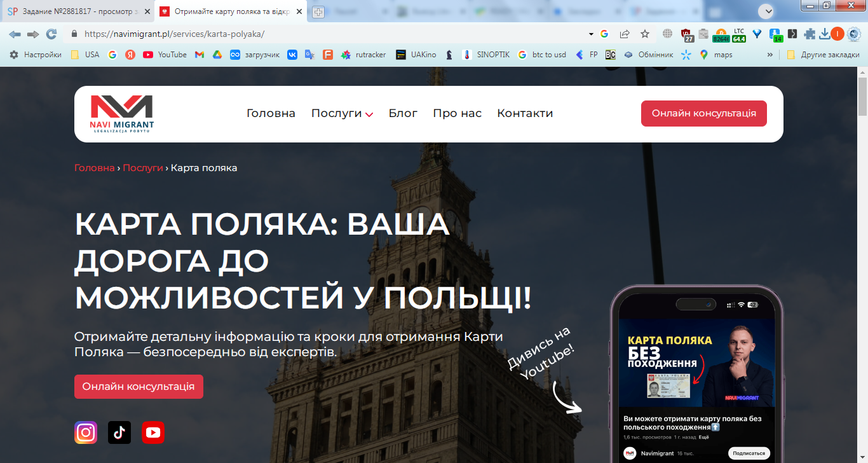Open the загрузчик bookmark
The image size is (868, 463).
[x=255, y=55]
